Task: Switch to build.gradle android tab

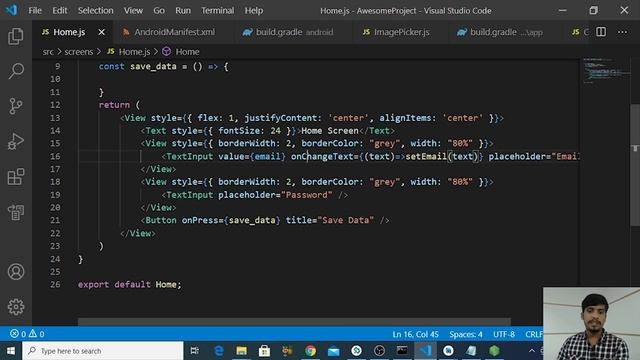Action: (x=294, y=32)
